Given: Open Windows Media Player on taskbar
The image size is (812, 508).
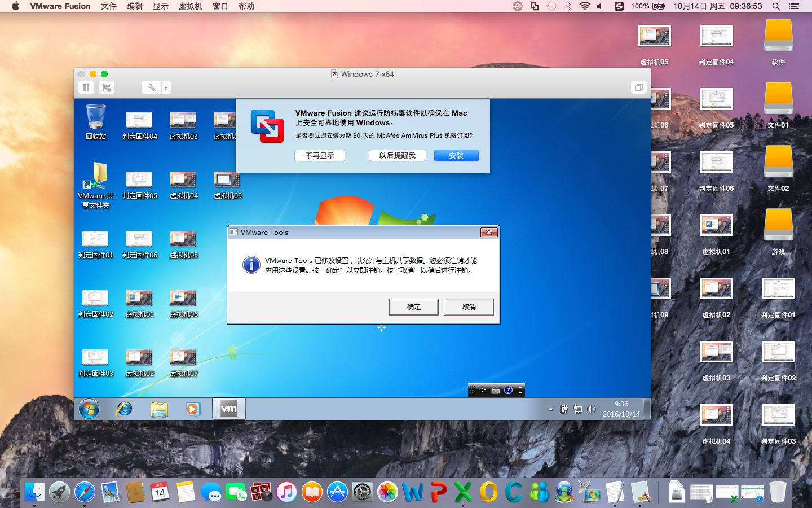Looking at the screenshot, I should tap(193, 409).
